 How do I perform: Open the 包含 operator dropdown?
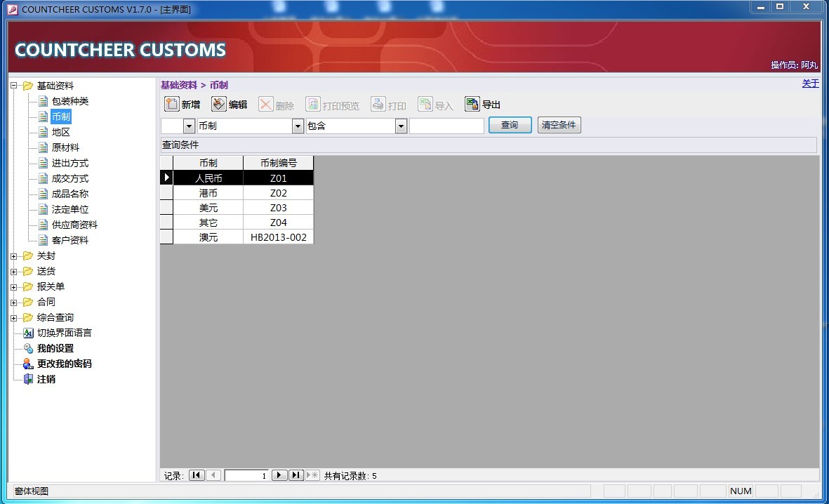click(x=401, y=126)
